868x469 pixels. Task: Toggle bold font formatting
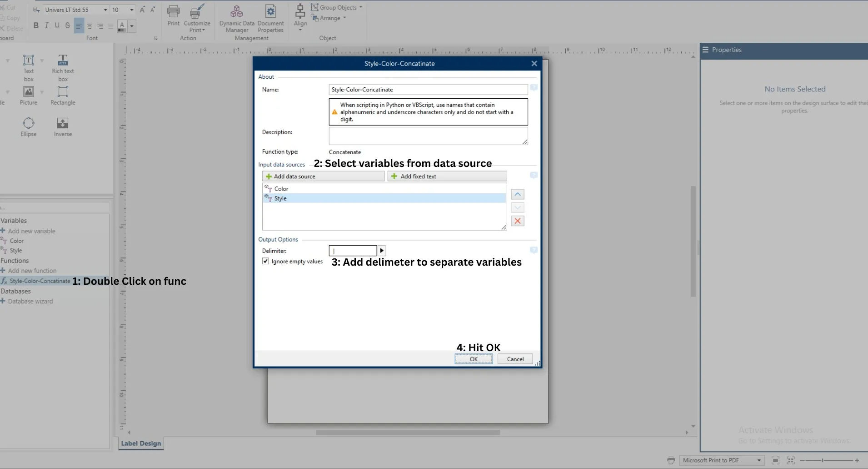(x=36, y=25)
